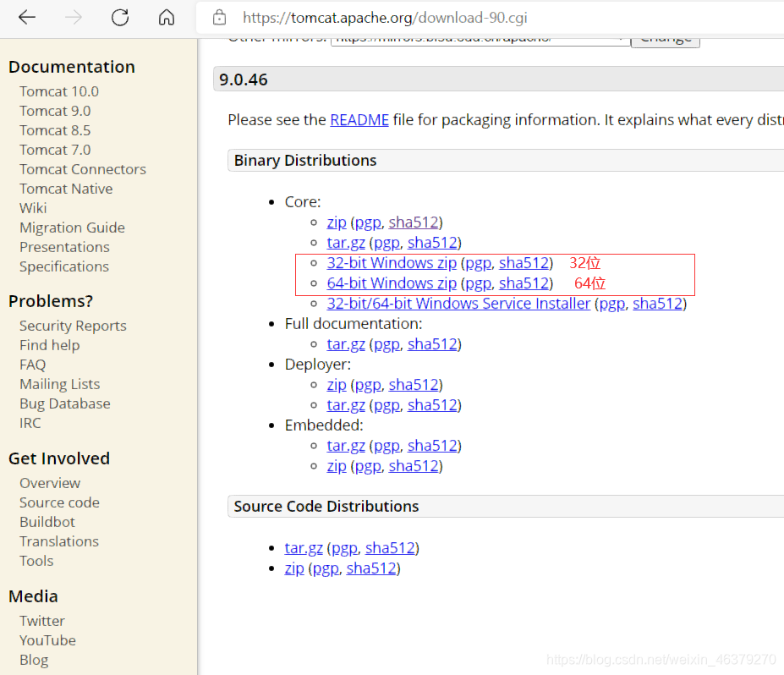
Task: Open Security Reports link
Action: [x=73, y=326]
